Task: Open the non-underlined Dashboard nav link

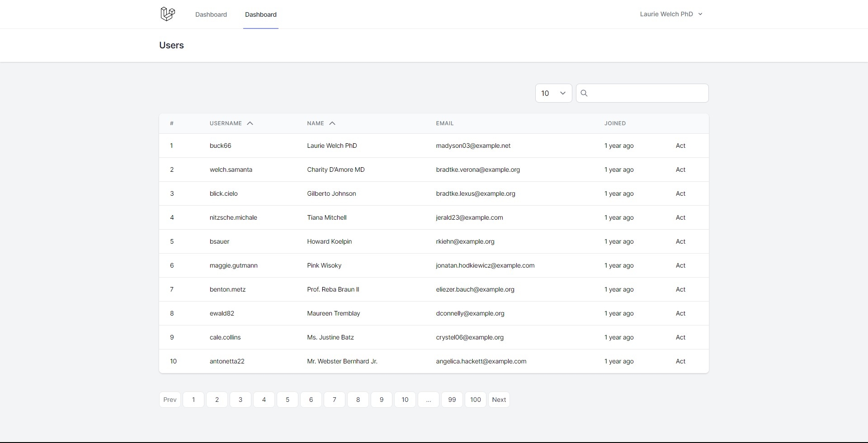Action: (211, 14)
